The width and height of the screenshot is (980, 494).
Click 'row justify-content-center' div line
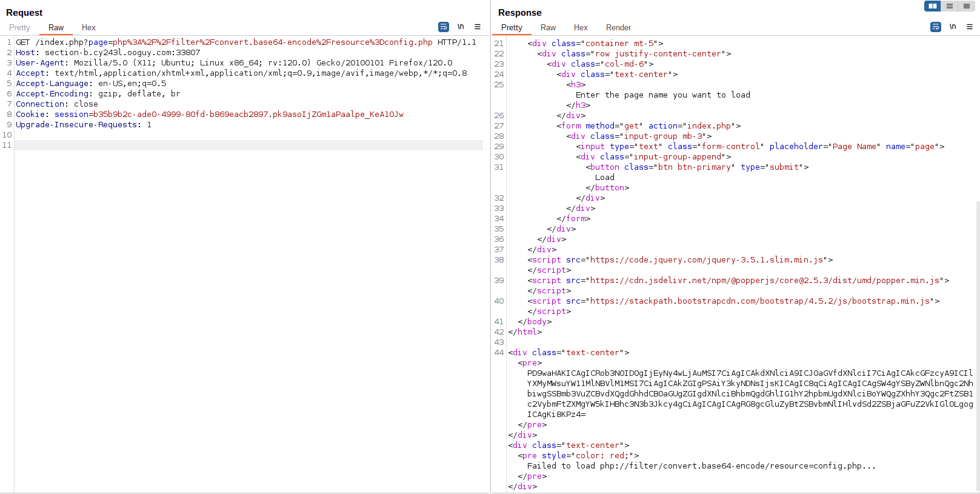[634, 54]
